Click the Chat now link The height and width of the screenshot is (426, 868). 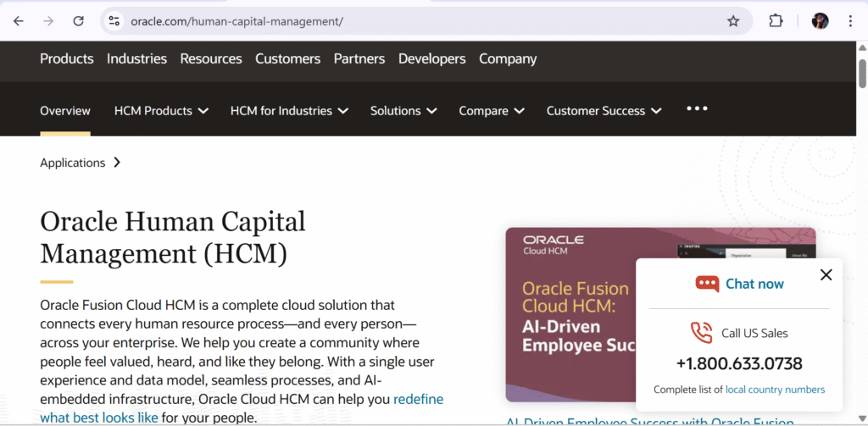(x=754, y=284)
